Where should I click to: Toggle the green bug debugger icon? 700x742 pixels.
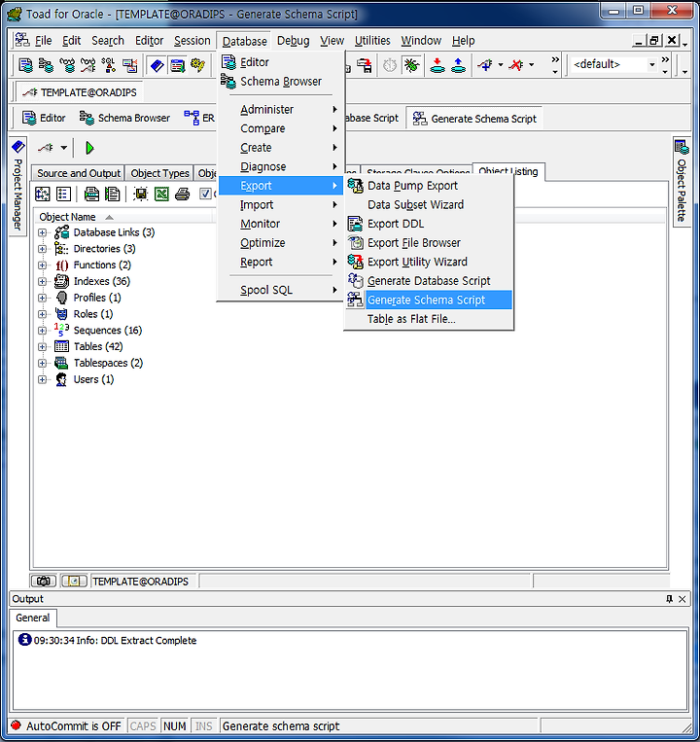point(411,65)
